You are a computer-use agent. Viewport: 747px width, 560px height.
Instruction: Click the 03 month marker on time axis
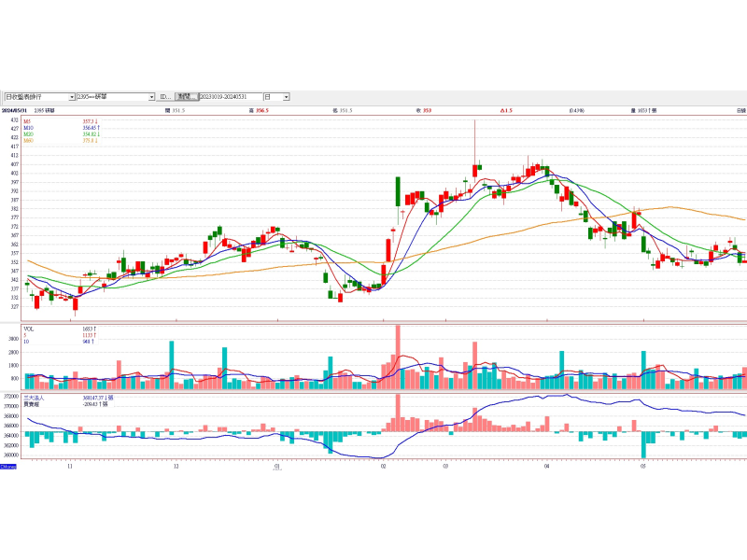tap(445, 466)
